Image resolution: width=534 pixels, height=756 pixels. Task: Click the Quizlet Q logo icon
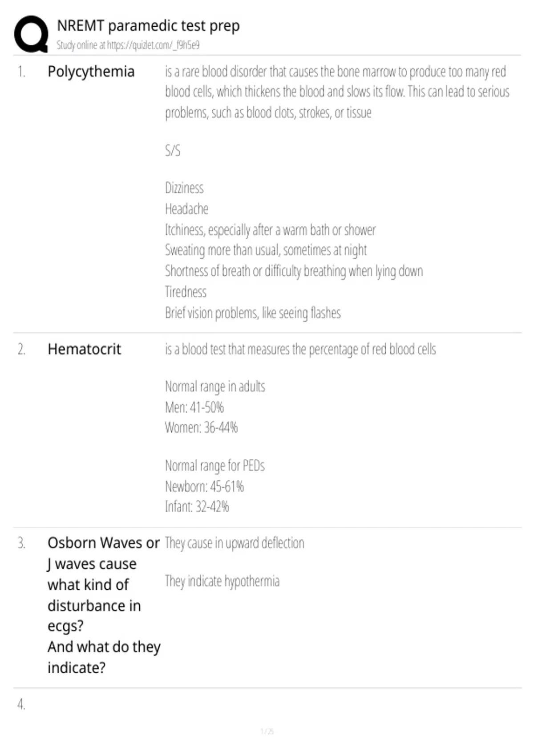[31, 34]
